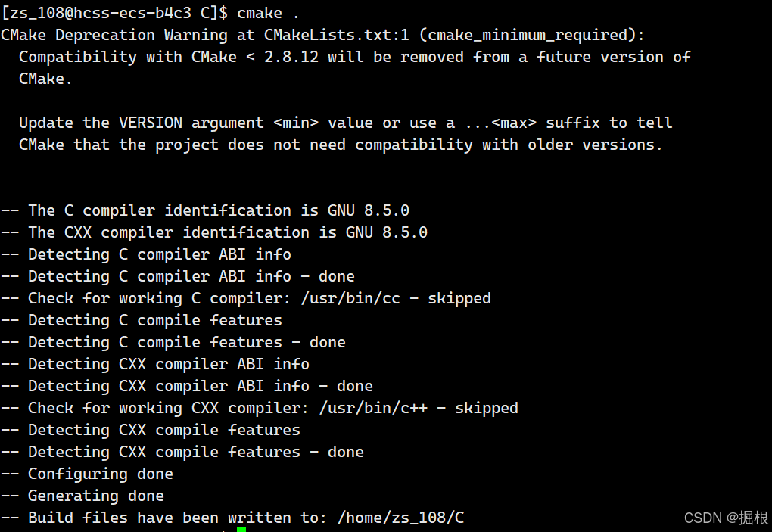Image resolution: width=772 pixels, height=532 pixels.
Task: Click the shell prompt [zs_108@hcss-ecs-b4c3 C]$
Action: [x=115, y=14]
